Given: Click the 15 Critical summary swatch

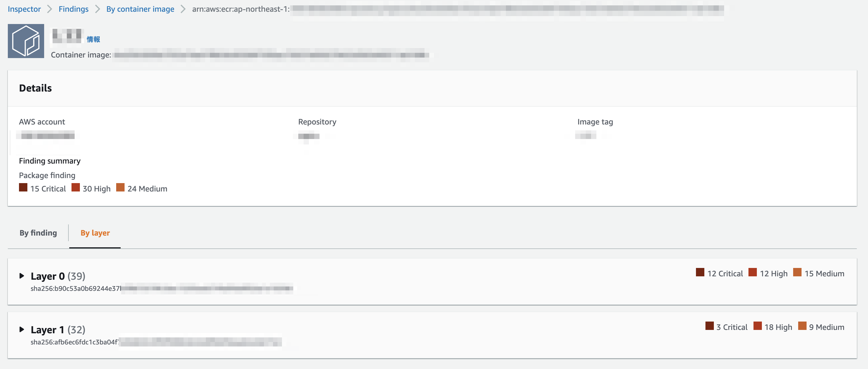Looking at the screenshot, I should (x=23, y=188).
